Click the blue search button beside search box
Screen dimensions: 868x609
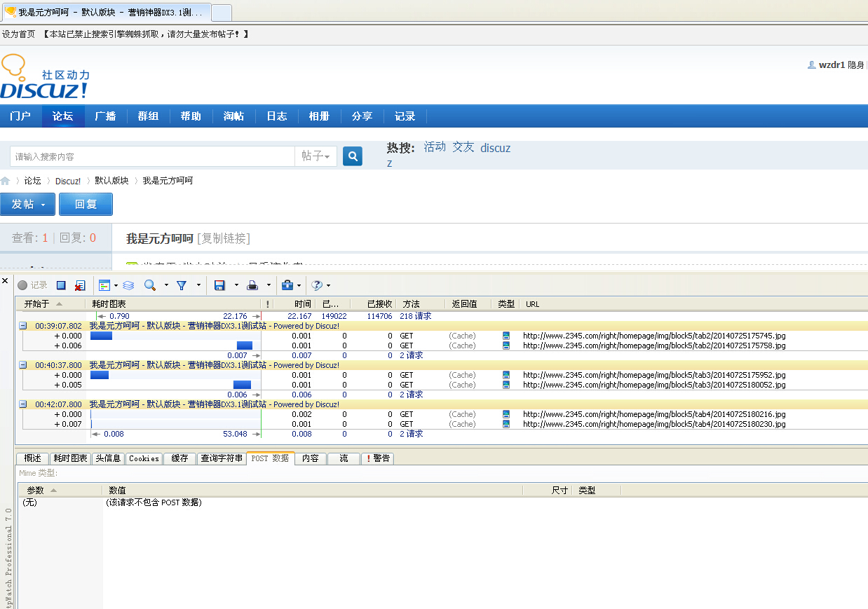tap(353, 156)
